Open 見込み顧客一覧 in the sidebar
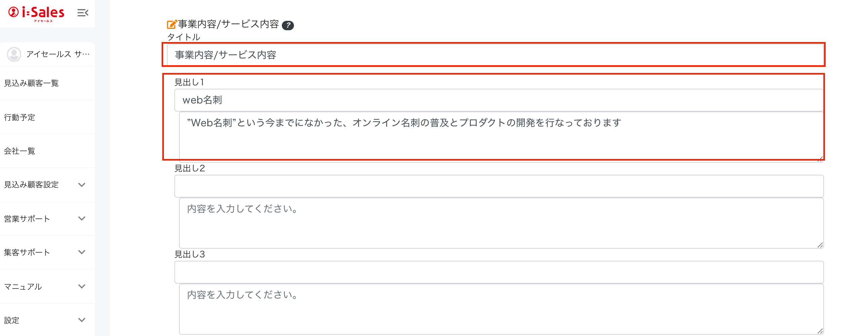Screen dimensions: 868x336 click(31, 83)
